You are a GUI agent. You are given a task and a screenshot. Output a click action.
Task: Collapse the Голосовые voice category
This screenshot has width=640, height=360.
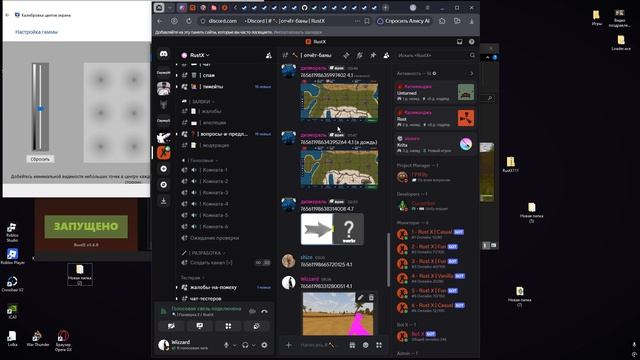click(x=200, y=160)
